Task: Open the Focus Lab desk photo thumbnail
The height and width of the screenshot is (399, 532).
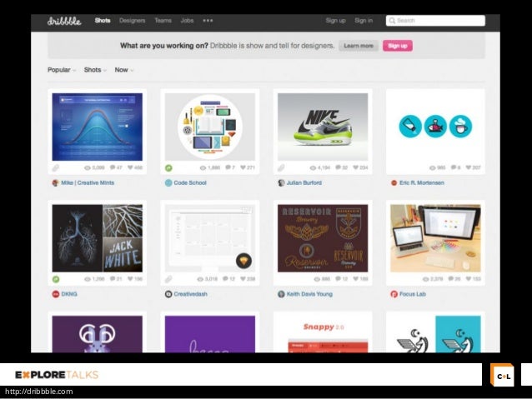Action: 435,238
